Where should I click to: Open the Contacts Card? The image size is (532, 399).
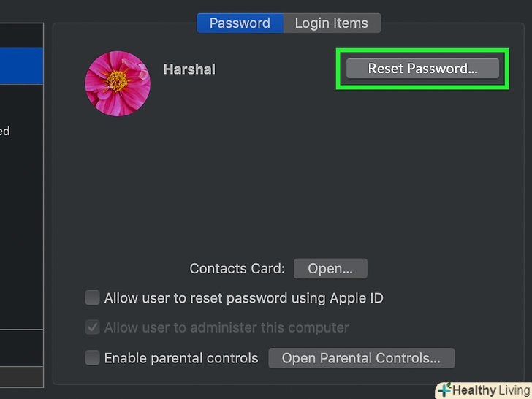(330, 269)
